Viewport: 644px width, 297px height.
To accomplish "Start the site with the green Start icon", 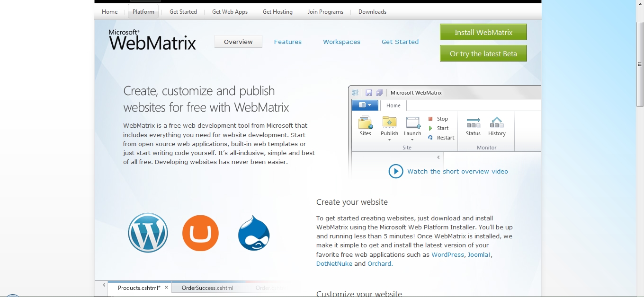I will [x=438, y=128].
